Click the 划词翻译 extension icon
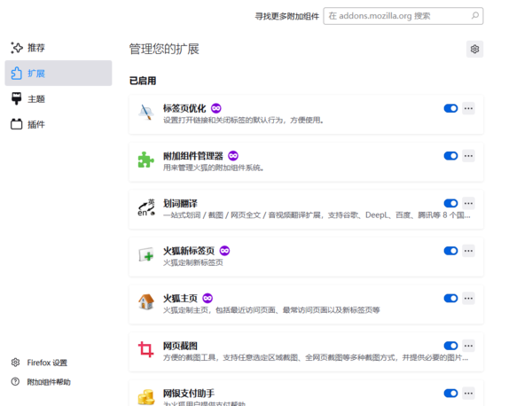This screenshot has width=532, height=406. click(x=145, y=208)
